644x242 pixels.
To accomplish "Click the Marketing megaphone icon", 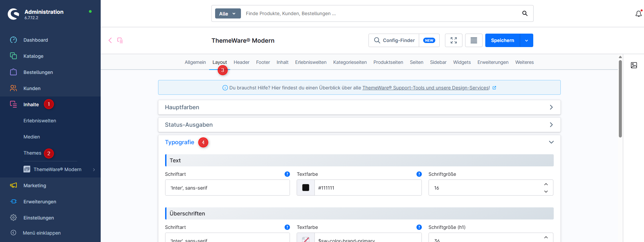I will (x=13, y=185).
